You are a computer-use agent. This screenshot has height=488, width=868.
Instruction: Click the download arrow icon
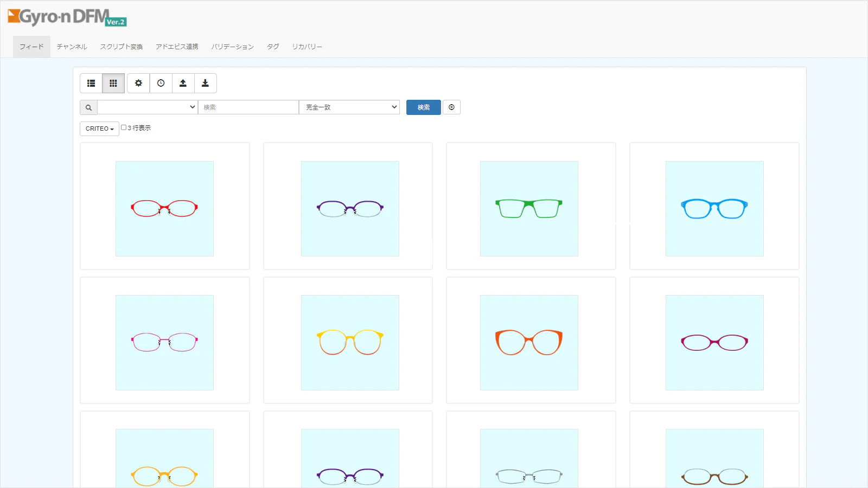[x=205, y=84]
